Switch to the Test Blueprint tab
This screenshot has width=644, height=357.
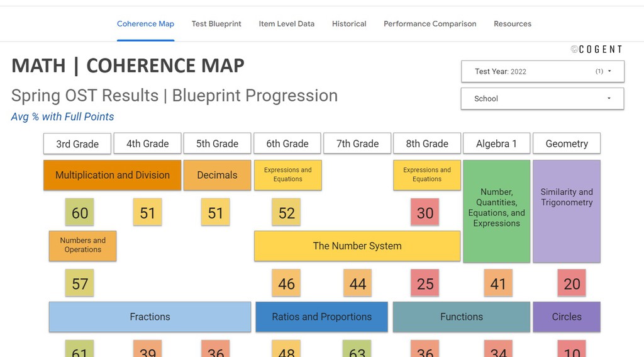click(216, 24)
